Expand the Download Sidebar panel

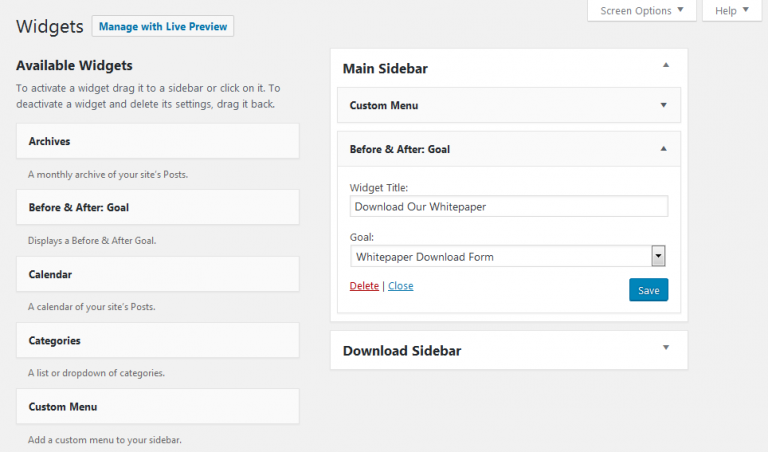(666, 348)
